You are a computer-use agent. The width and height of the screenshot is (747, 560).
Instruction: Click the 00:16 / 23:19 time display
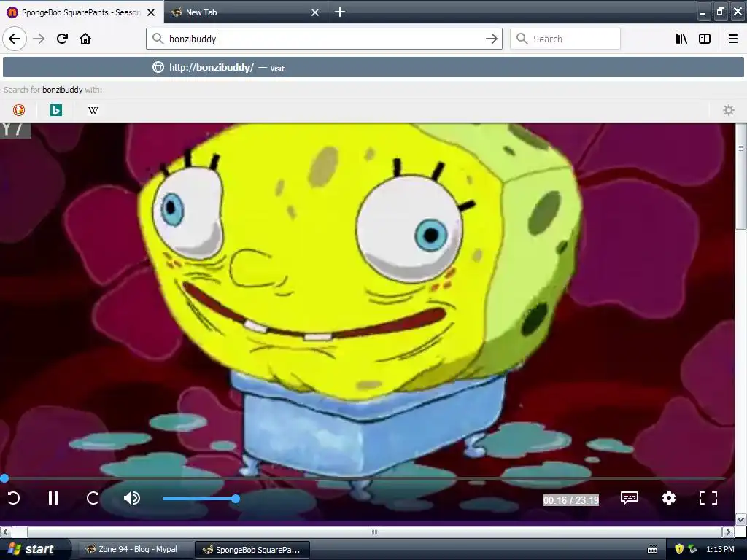[x=570, y=500]
